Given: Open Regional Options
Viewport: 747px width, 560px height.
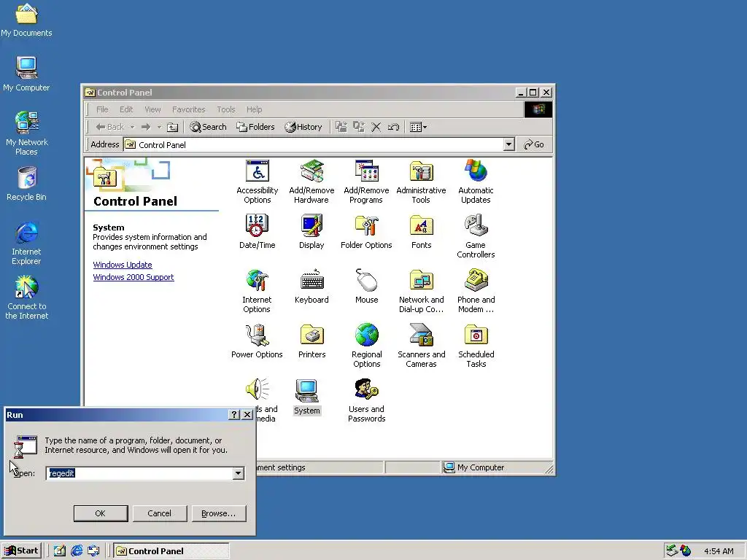Looking at the screenshot, I should pos(366,346).
